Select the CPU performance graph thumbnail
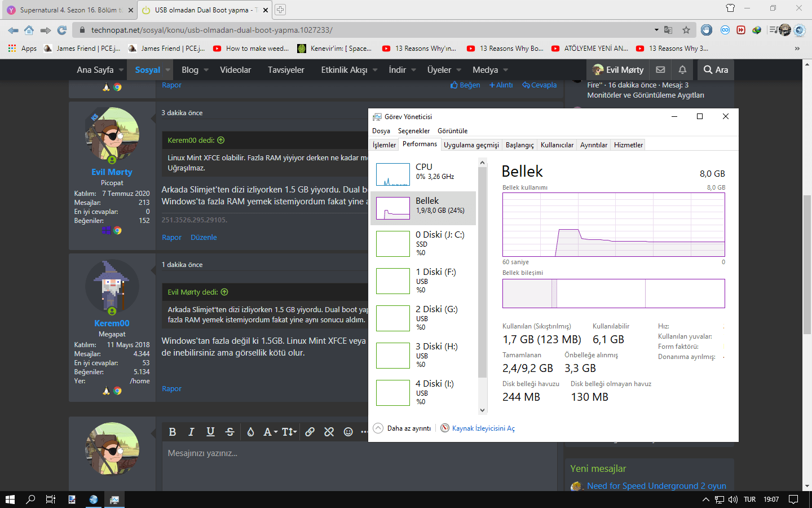Viewport: 812px width, 508px height. pos(393,174)
